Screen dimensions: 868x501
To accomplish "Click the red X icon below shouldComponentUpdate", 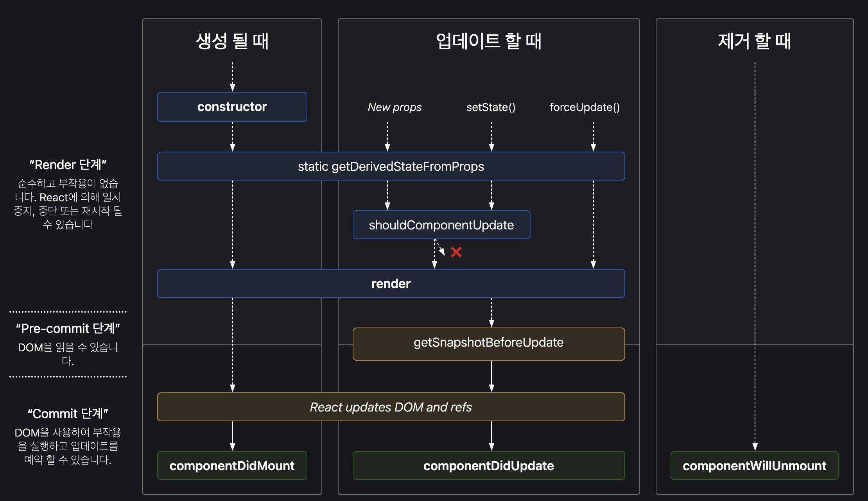I will point(456,252).
